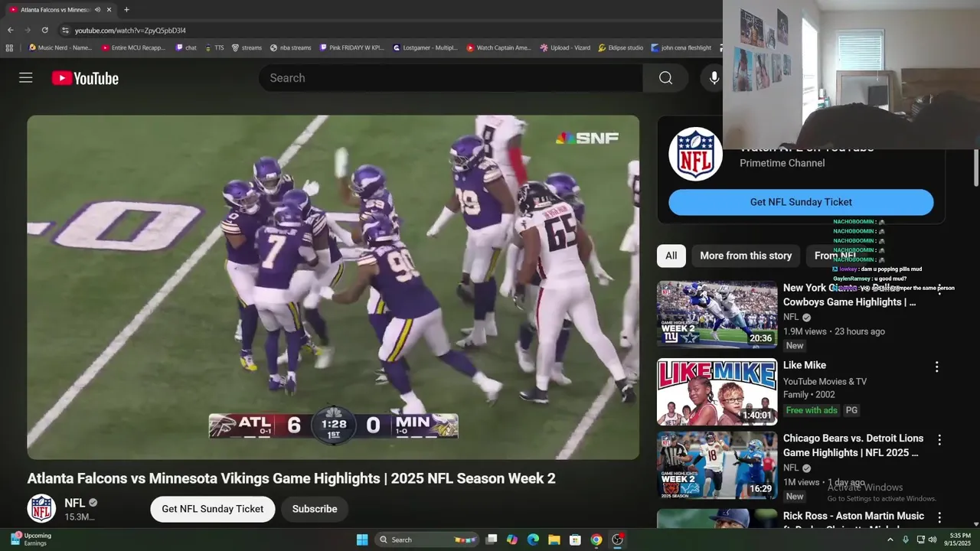
Task: Click the YouTube search magnifier button
Action: coord(665,78)
